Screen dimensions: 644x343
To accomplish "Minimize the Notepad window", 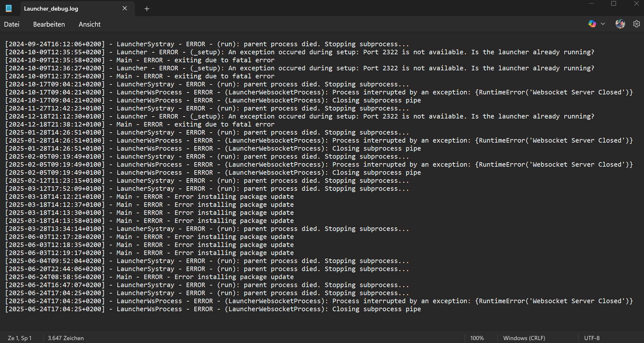I will click(592, 4).
